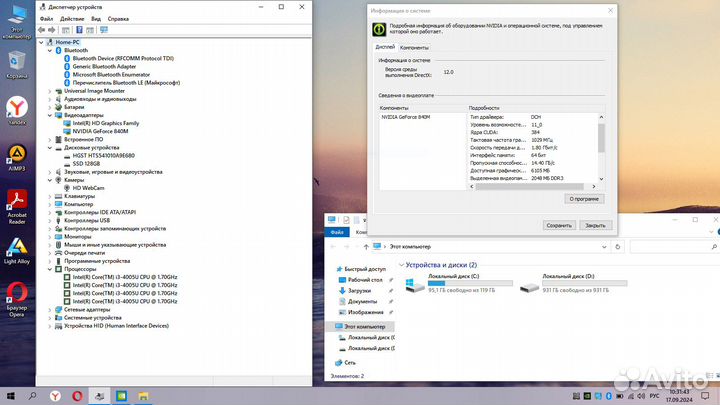This screenshot has height=405, width=720.
Task: Open Yandex browser desktop shortcut
Action: click(17, 111)
